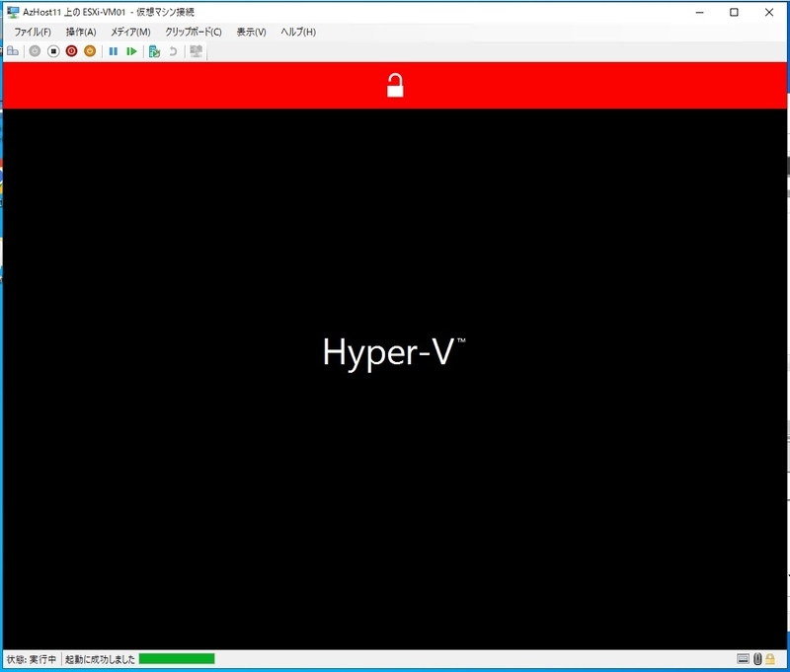The width and height of the screenshot is (790, 672).
Task: Open the 表示(V) menu
Action: [x=252, y=32]
